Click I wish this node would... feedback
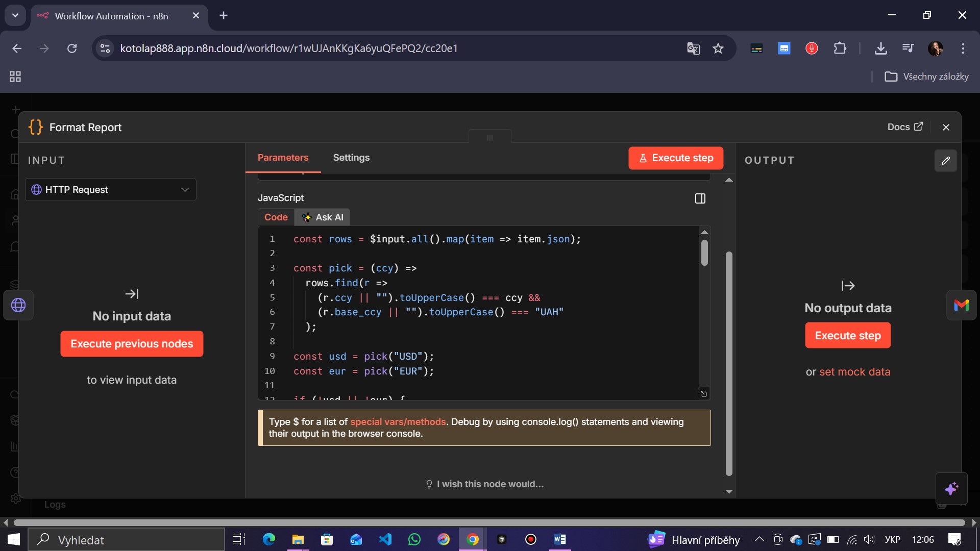Image resolution: width=980 pixels, height=551 pixels. point(485,484)
